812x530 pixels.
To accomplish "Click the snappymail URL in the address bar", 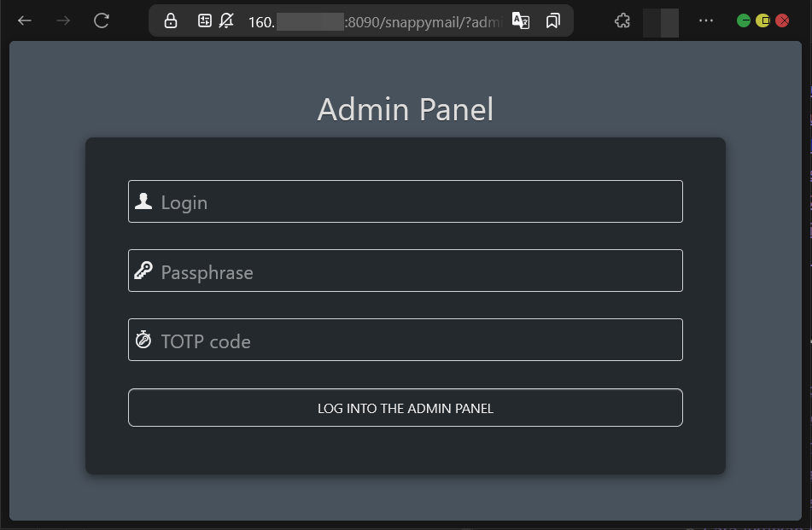I will pos(375,21).
